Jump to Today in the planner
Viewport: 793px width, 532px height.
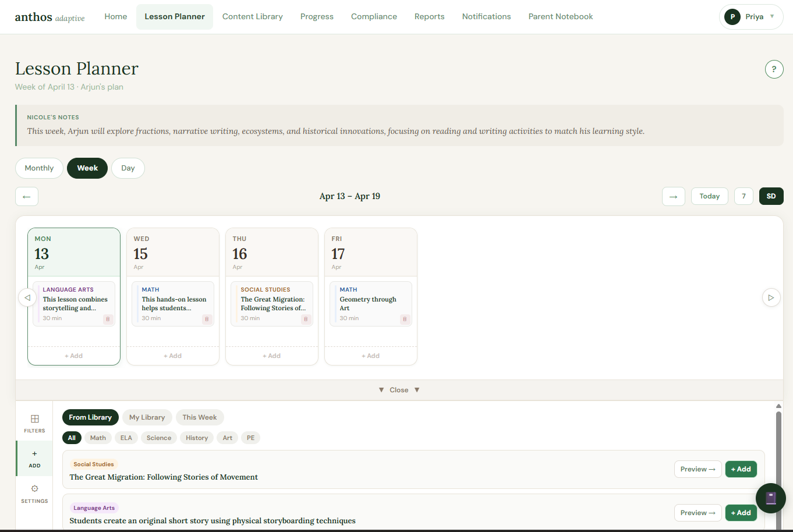(709, 196)
